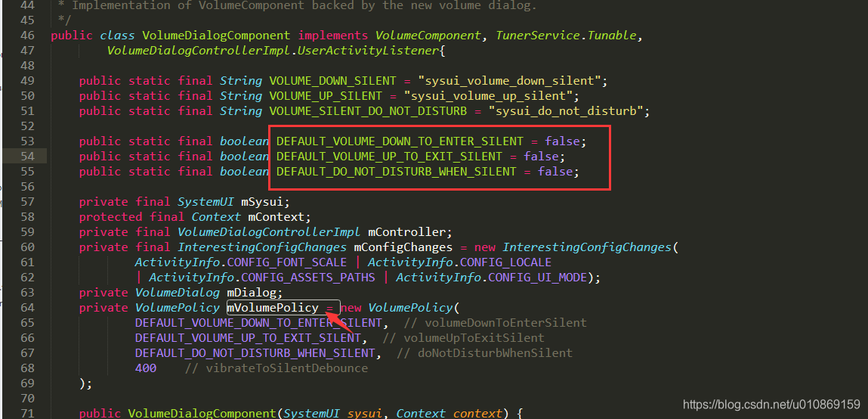Click VolumeDialogControllerImpl.UserActivityListener on line 47

tap(272, 51)
